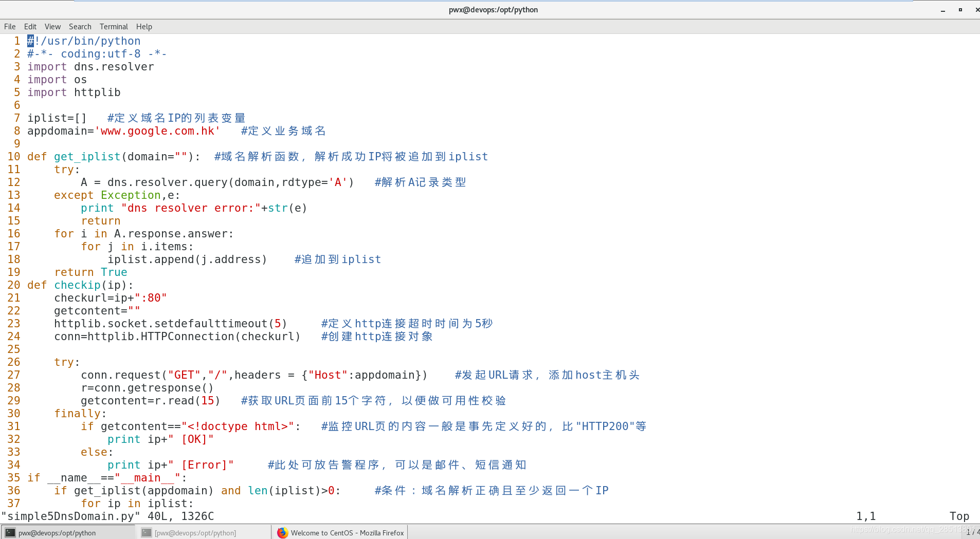
Task: Maximize the terminal window
Action: (x=960, y=10)
